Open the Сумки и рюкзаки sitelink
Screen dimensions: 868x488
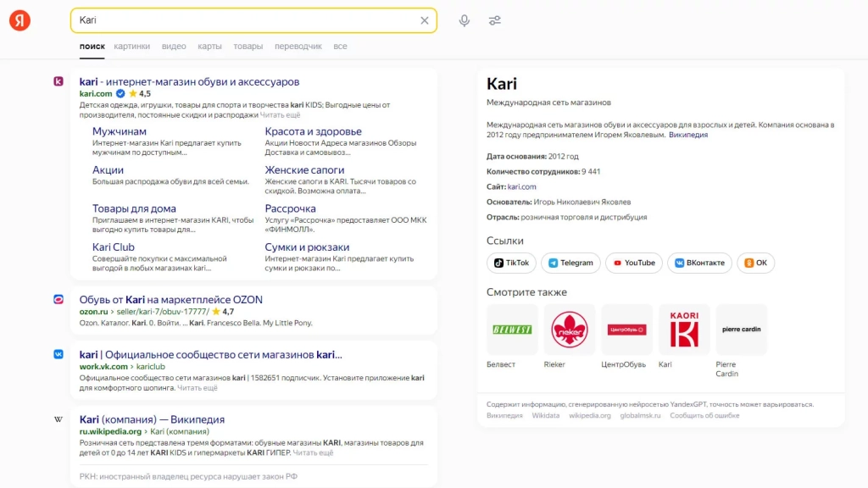tap(307, 247)
